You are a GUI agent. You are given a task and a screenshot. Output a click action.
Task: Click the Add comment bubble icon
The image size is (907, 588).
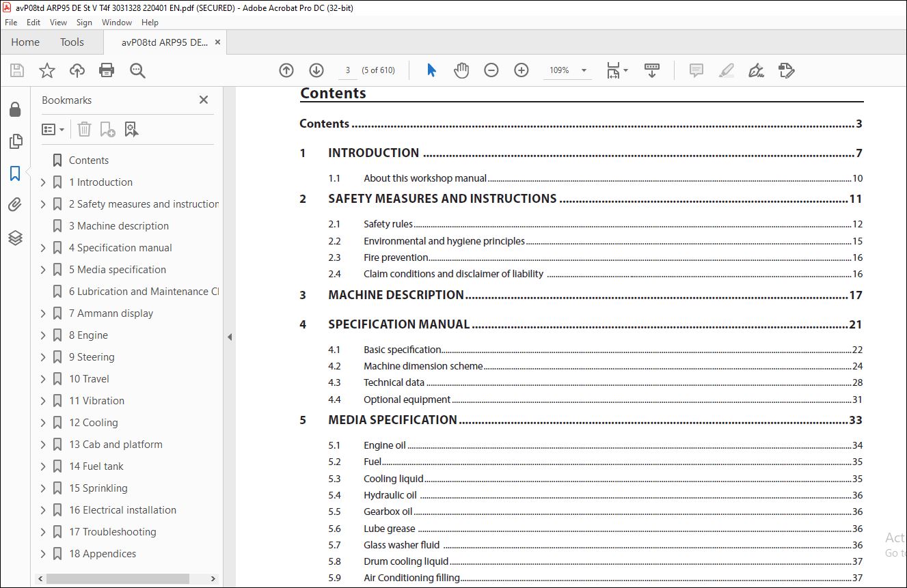pos(696,70)
